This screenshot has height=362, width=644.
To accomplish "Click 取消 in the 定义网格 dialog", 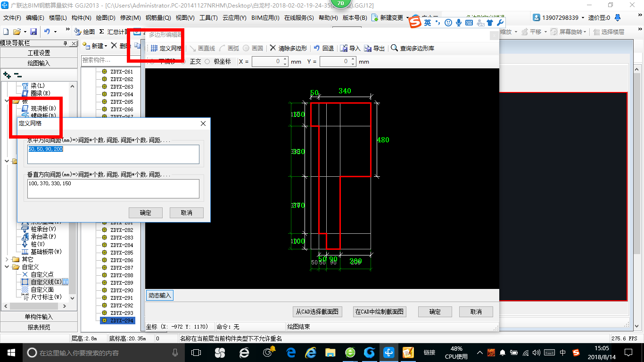I will pos(187,213).
